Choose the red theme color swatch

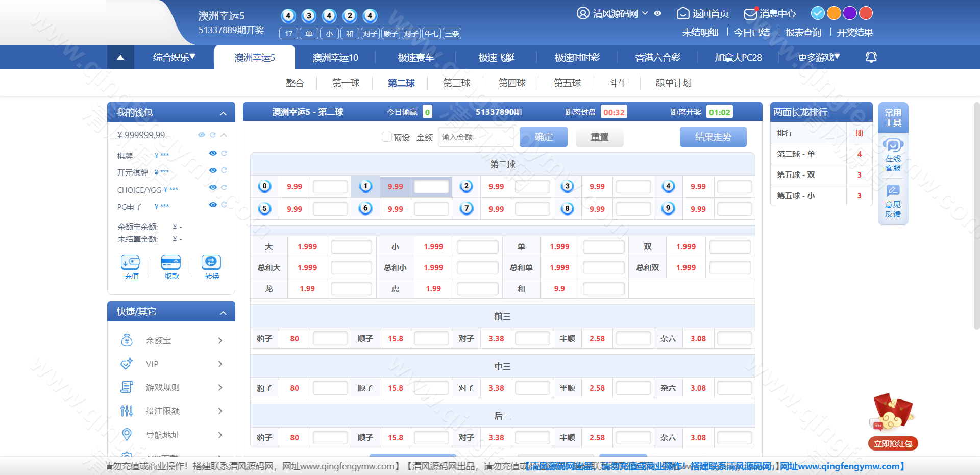point(866,13)
